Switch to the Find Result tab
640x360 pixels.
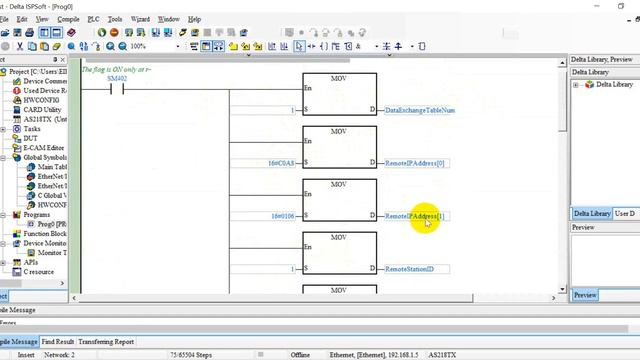tap(58, 342)
